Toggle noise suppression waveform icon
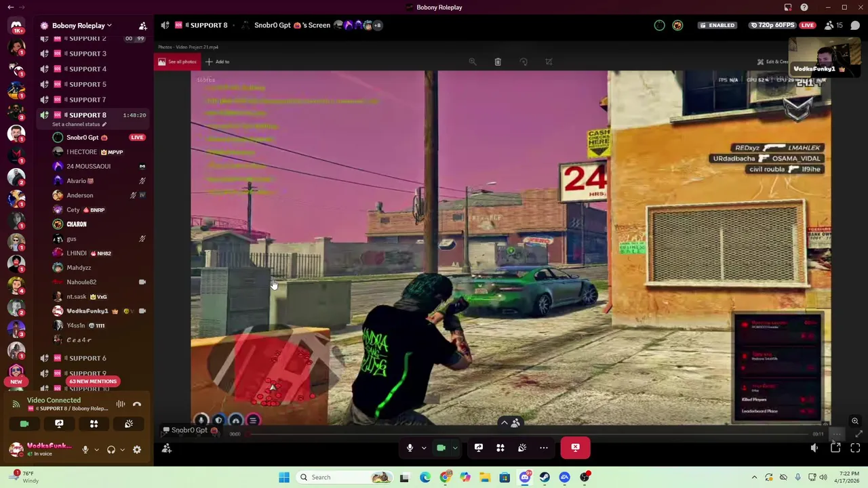The height and width of the screenshot is (488, 868). click(x=120, y=404)
